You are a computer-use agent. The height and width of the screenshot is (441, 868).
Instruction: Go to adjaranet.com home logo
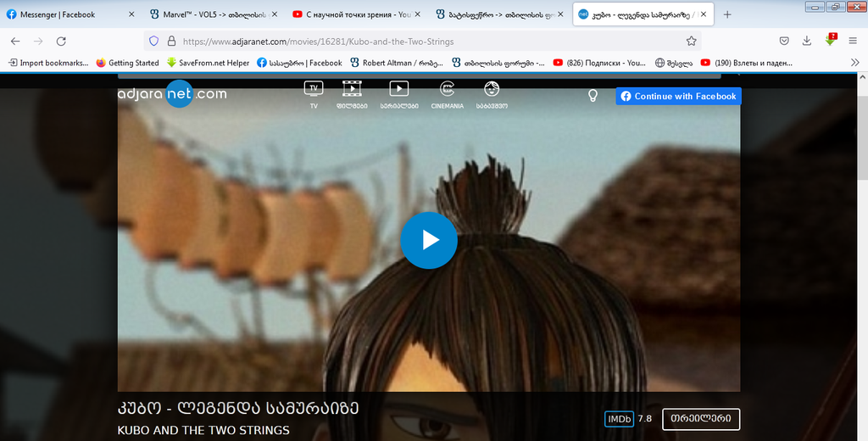172,94
